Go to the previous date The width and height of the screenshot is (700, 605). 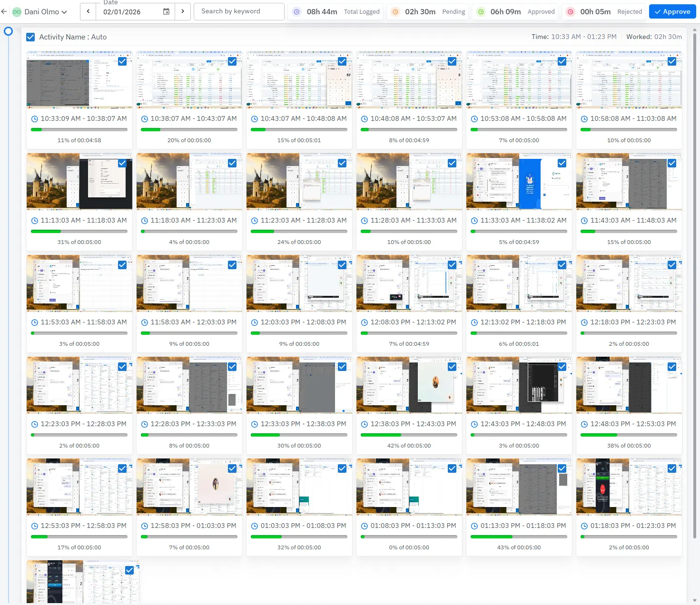click(88, 11)
